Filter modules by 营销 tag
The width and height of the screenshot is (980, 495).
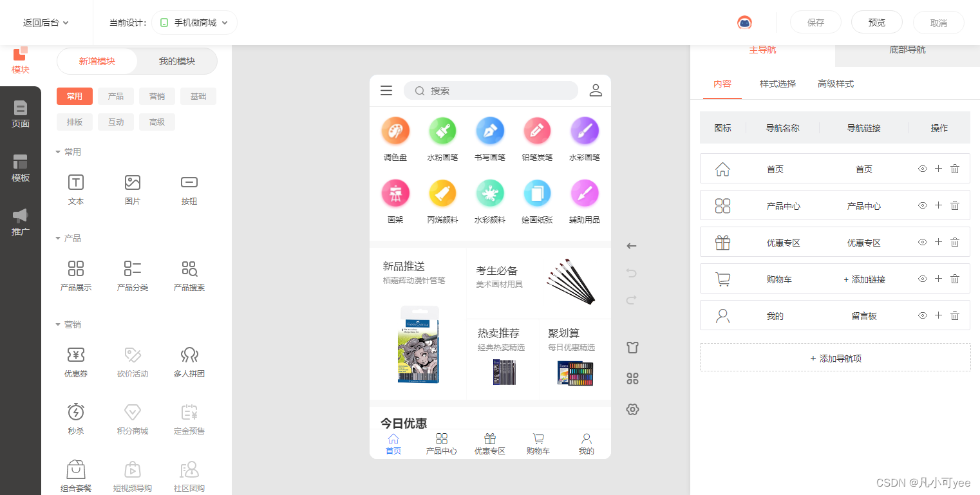[x=157, y=96]
